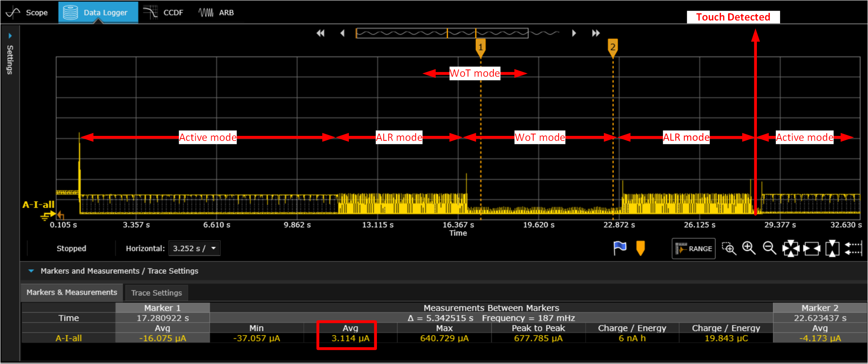Screen dimensions: 868x364
Task: Click the Data Logger stack icon
Action: pyautogui.click(x=71, y=13)
